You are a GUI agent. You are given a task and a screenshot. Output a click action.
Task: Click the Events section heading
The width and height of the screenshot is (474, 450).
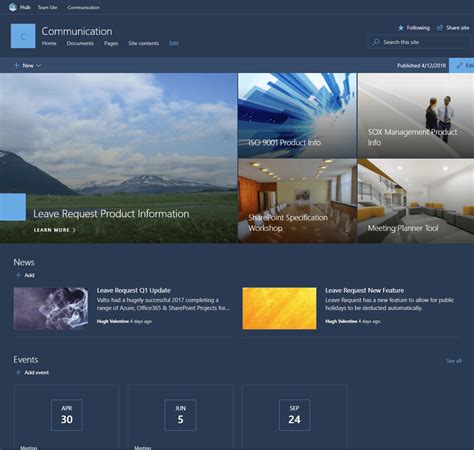click(26, 360)
